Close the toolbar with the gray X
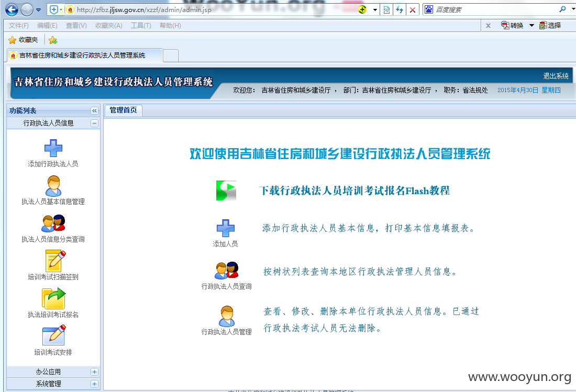Image resolution: width=576 pixels, height=392 pixels. (488, 25)
